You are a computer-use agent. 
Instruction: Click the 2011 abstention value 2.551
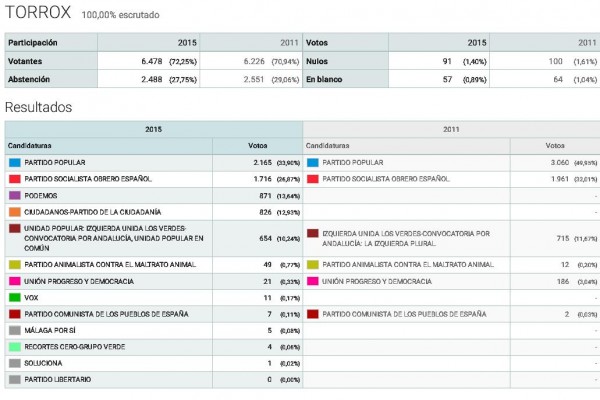(x=254, y=79)
